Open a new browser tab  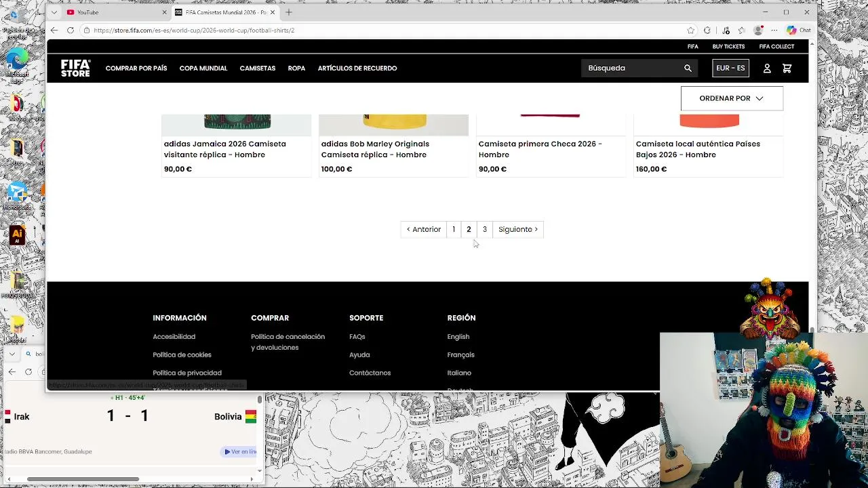pyautogui.click(x=289, y=12)
